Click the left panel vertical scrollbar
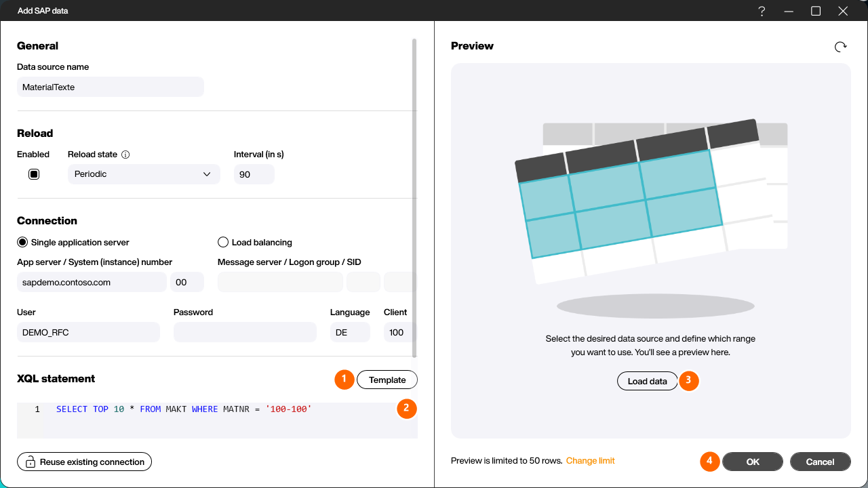 (x=414, y=198)
